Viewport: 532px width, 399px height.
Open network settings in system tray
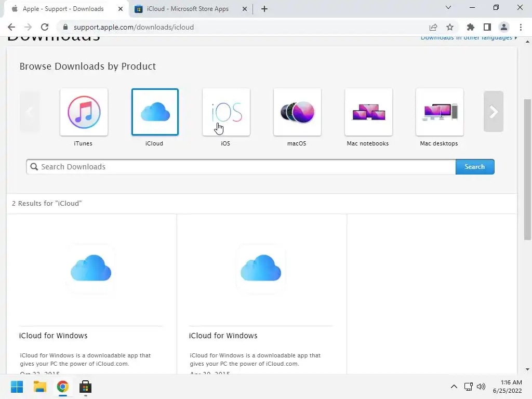pyautogui.click(x=469, y=387)
